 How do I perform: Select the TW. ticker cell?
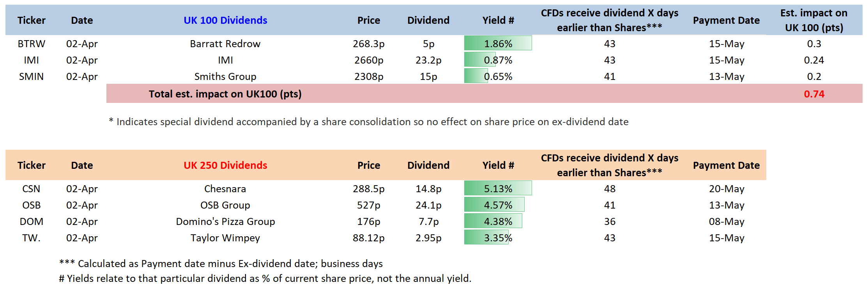31,238
